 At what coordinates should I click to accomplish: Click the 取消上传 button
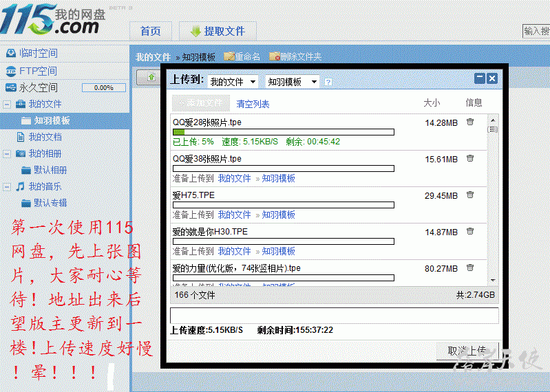[467, 351]
